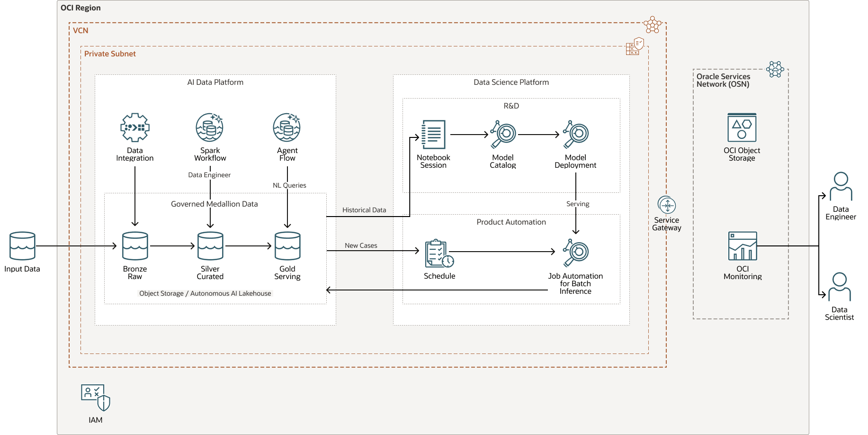Click the OCI Monitoring chart icon
This screenshot has width=868, height=435.
[743, 246]
